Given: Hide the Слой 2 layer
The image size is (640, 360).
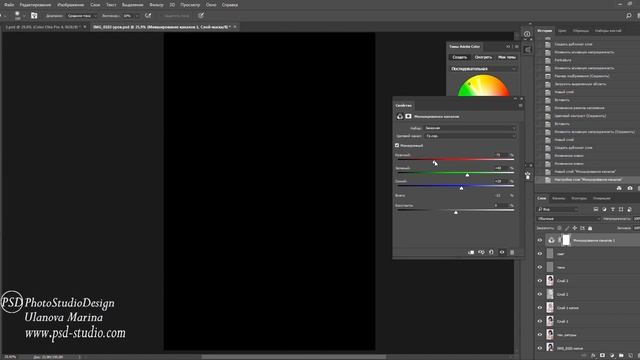Looking at the screenshot, I should pos(540,294).
